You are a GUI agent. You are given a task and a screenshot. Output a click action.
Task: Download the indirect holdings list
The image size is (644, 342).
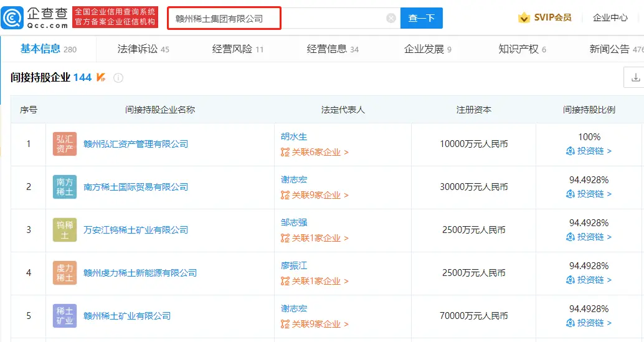click(x=635, y=77)
